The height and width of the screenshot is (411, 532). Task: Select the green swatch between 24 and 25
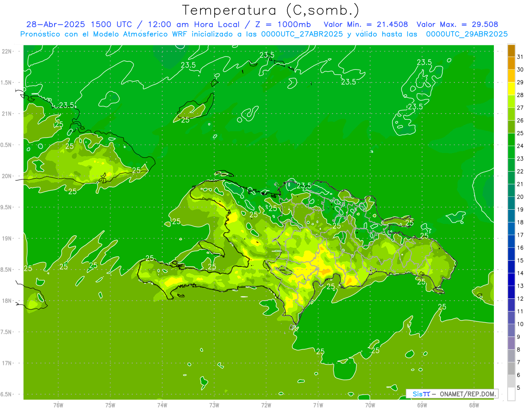click(511, 140)
